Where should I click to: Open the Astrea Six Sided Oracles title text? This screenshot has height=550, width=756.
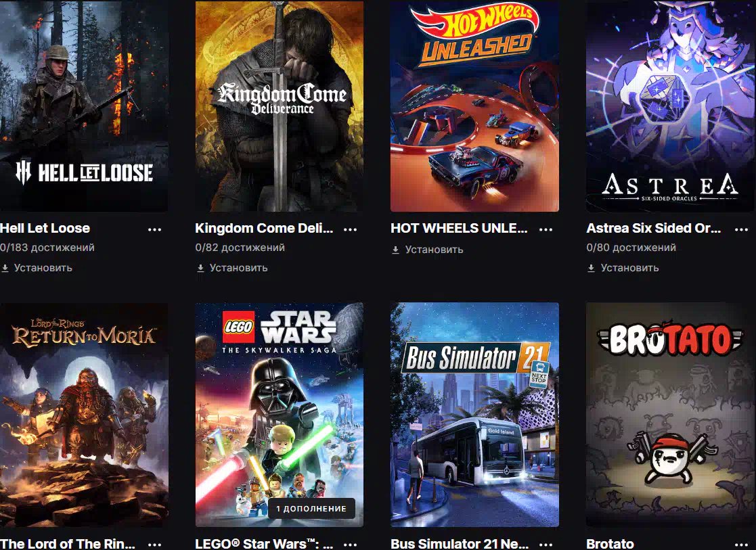coord(654,229)
